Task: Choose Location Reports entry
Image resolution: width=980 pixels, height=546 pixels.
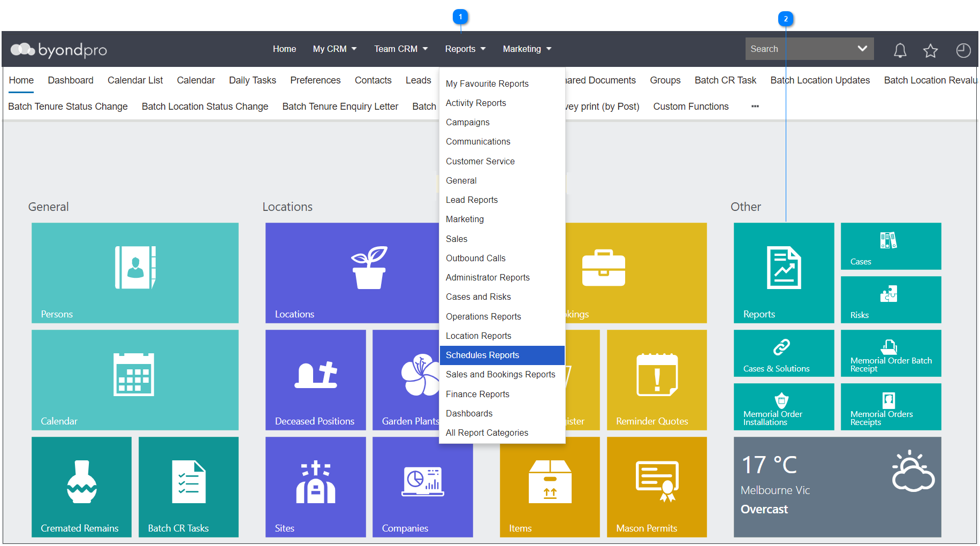Action: 502,336
